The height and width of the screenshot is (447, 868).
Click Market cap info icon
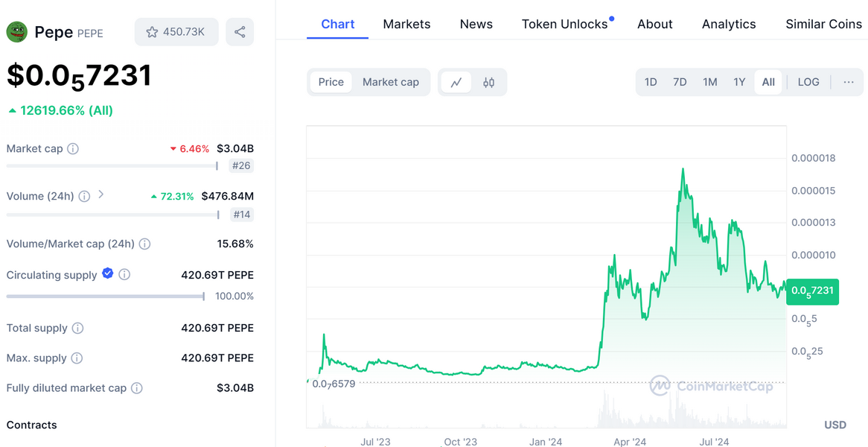click(73, 149)
